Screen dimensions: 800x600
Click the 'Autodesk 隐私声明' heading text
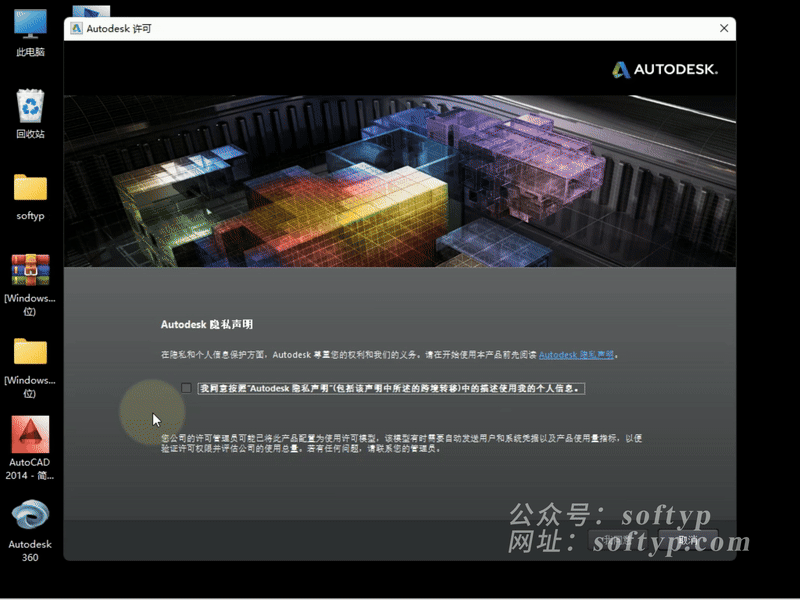207,324
